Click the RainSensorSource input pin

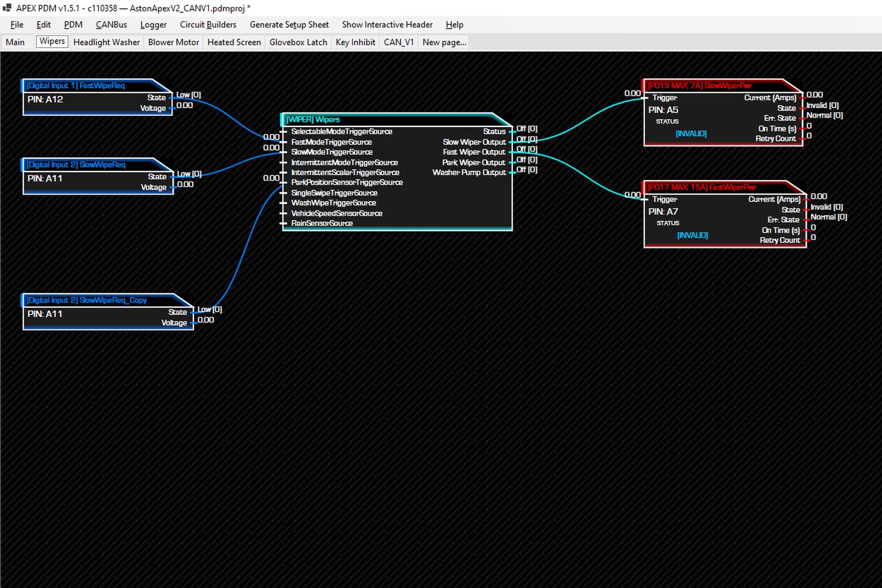click(285, 223)
